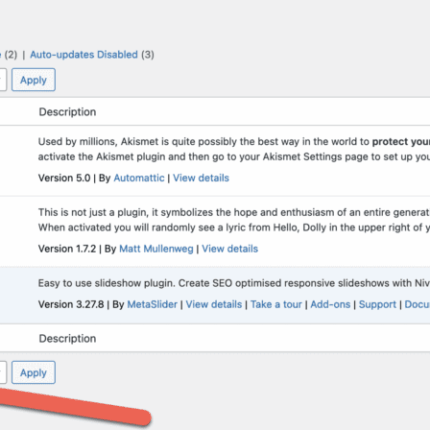
Task: Click the partially visible Docu link
Action: [417, 304]
